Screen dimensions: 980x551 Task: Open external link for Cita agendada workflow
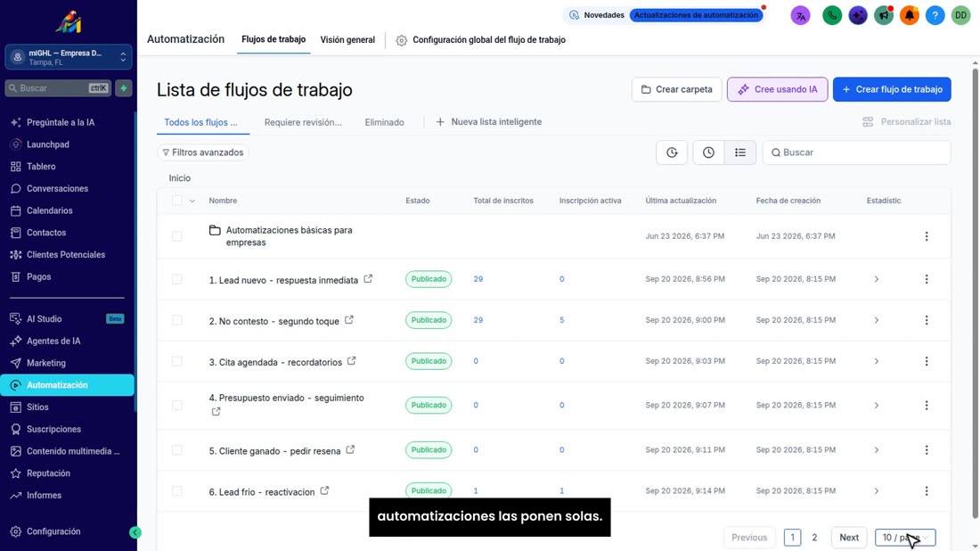351,361
